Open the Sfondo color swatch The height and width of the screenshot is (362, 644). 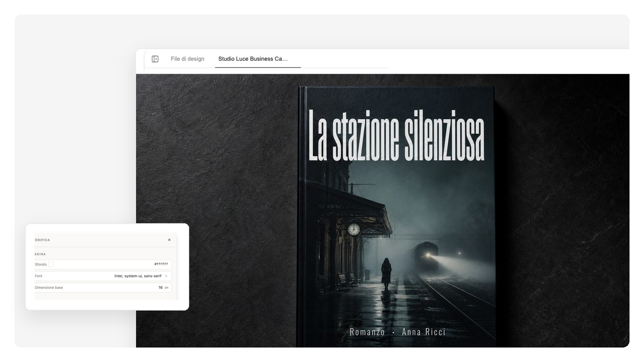point(51,264)
